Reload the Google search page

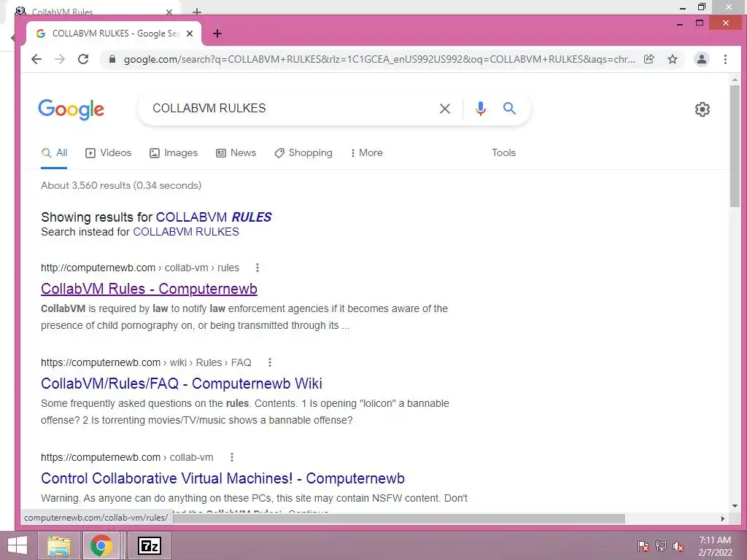(83, 59)
